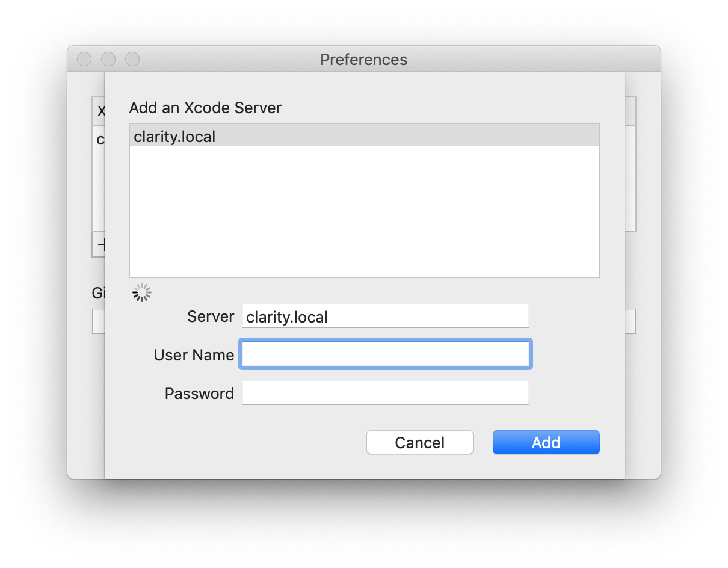Click inside the empty server list area
This screenshot has height=568, width=728.
364,211
